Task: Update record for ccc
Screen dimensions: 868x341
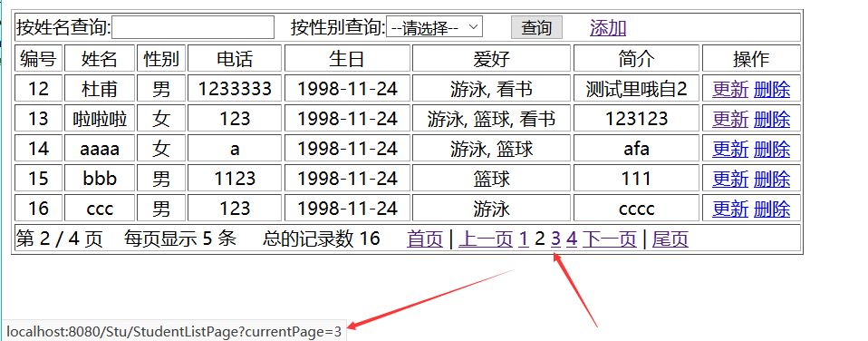Action: pyautogui.click(x=730, y=209)
